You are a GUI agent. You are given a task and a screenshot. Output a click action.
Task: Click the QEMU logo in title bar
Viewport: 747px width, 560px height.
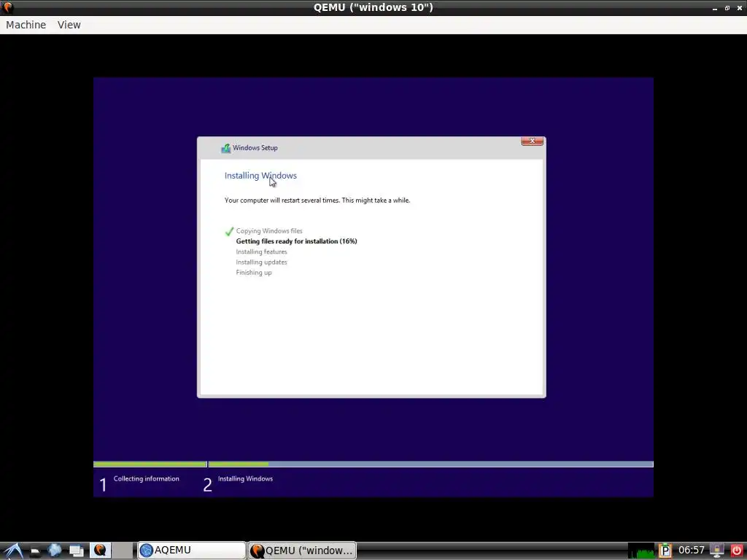coord(8,7)
